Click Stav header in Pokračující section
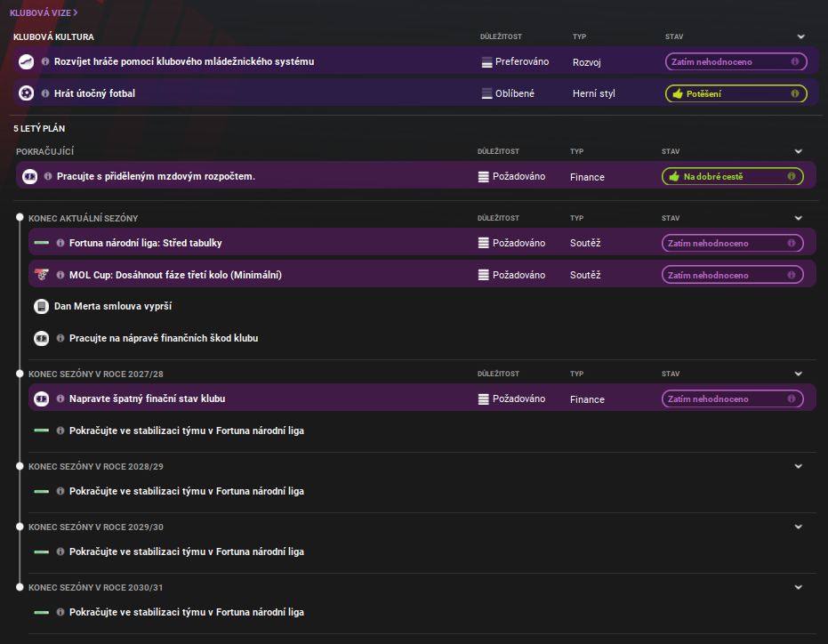Image resolution: width=828 pixels, height=644 pixels. pyautogui.click(x=671, y=151)
